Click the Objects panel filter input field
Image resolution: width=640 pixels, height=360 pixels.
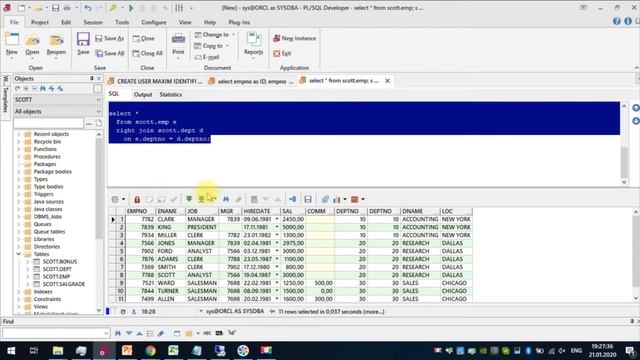tap(49, 123)
